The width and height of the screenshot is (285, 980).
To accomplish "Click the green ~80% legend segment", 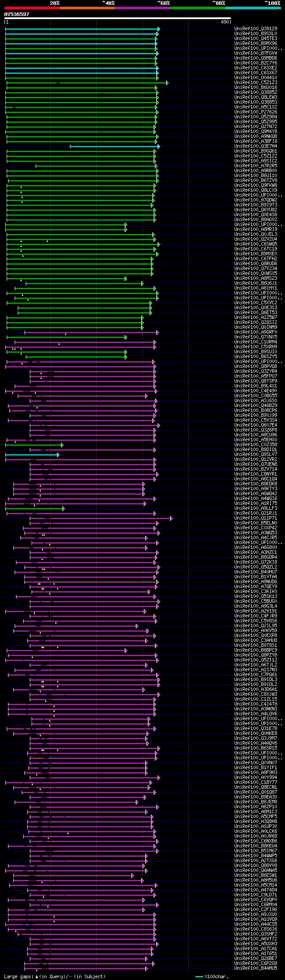I will coord(198,8).
